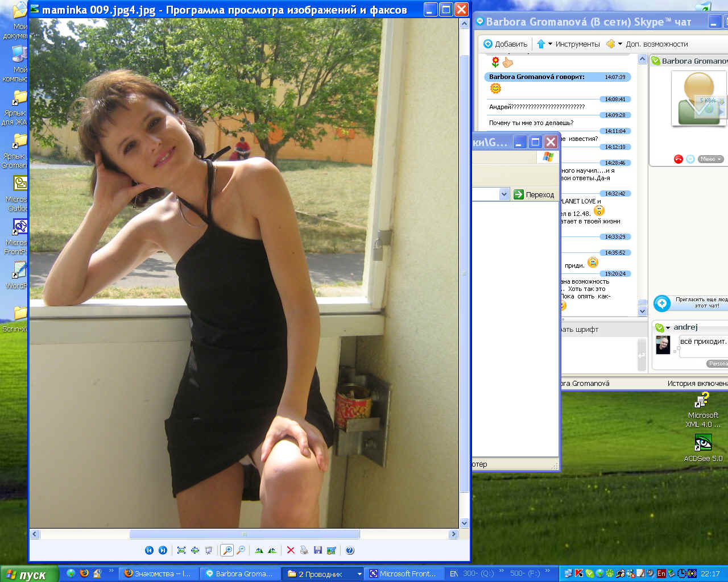Print the current image
Screen dimensions: 728x582
click(304, 550)
